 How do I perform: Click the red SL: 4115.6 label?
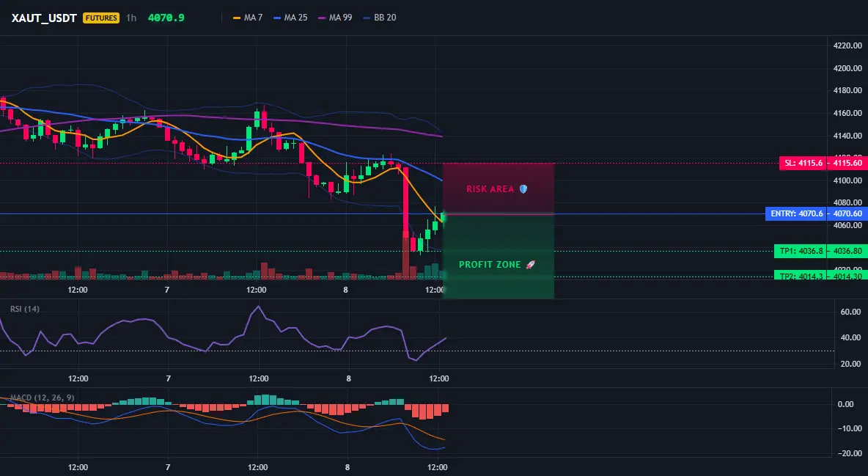click(803, 163)
